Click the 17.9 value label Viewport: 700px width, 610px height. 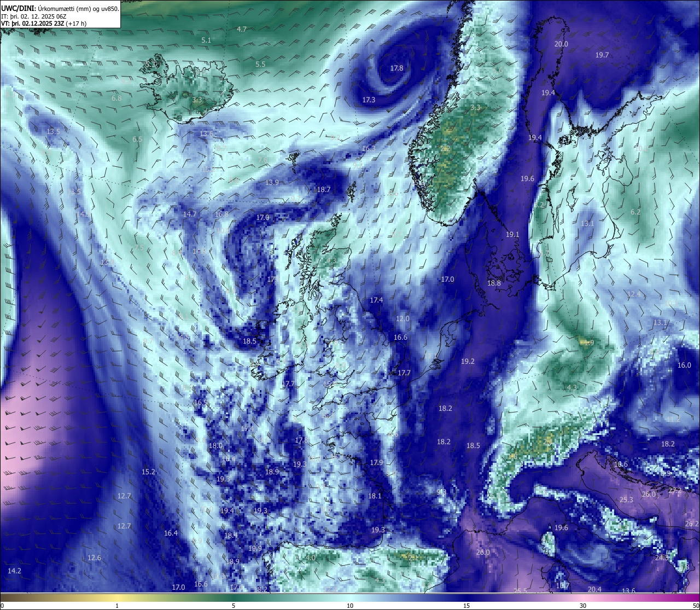pos(376,463)
